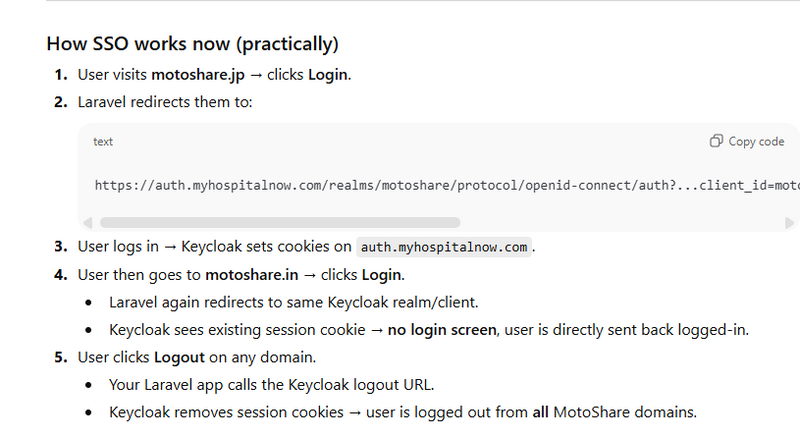The height and width of the screenshot is (447, 800).
Task: Click the scrollbar track right of the thumb
Action: click(620, 222)
